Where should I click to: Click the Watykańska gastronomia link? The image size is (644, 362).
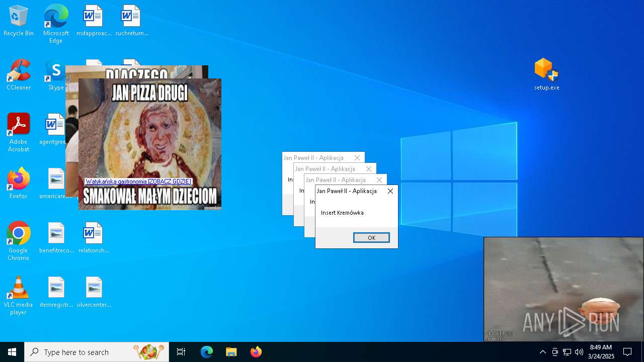tap(138, 182)
